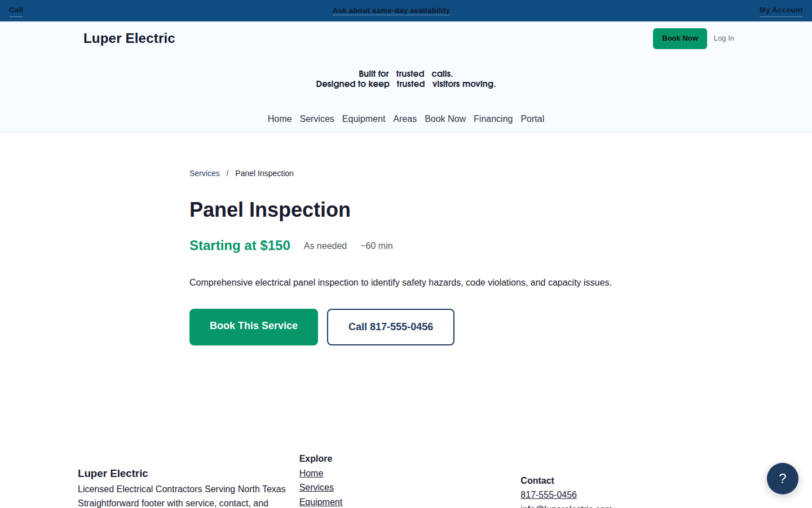The width and height of the screenshot is (812, 508).
Task: Go to the Luper Electric logo text
Action: coord(129,38)
